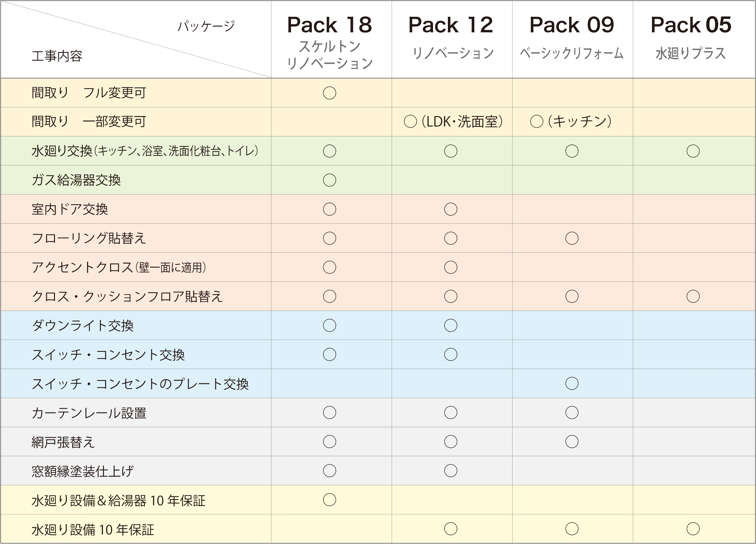Click the アクセントクロス row label
This screenshot has height=544, width=756.
click(x=119, y=267)
